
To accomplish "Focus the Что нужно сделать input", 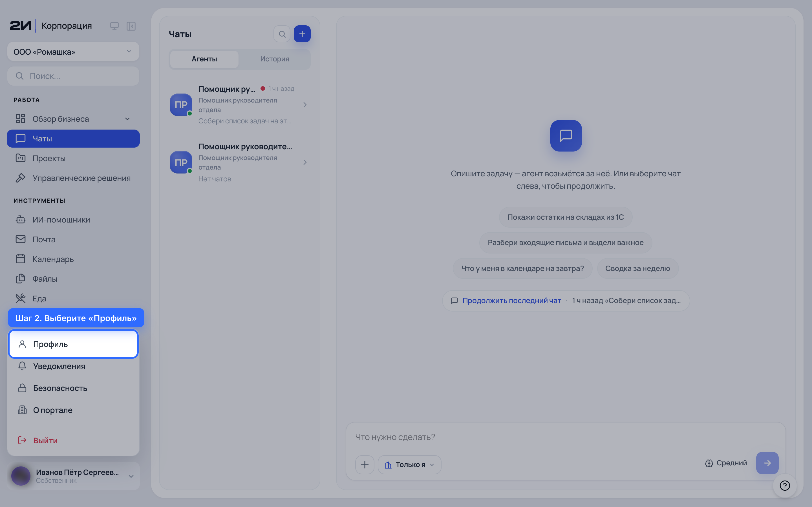I will (566, 437).
